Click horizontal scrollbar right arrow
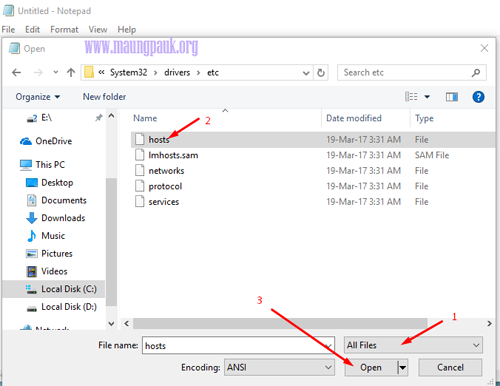This screenshot has height=386, width=500. (x=489, y=323)
